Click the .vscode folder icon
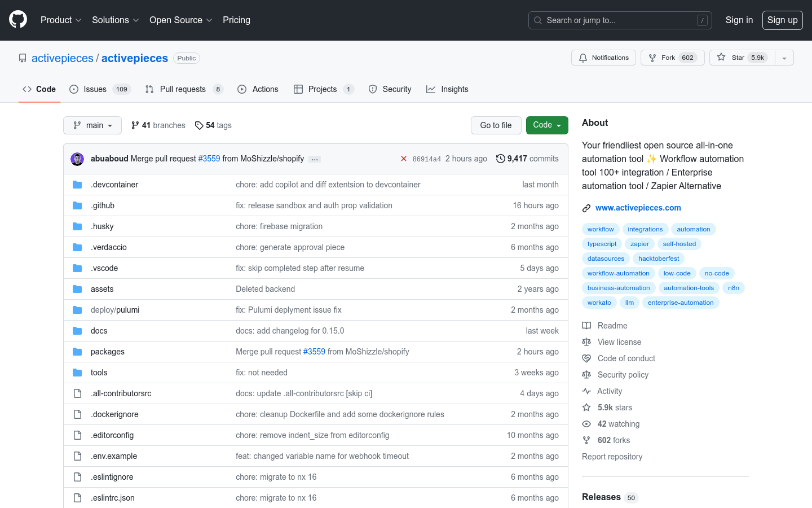 (x=77, y=268)
